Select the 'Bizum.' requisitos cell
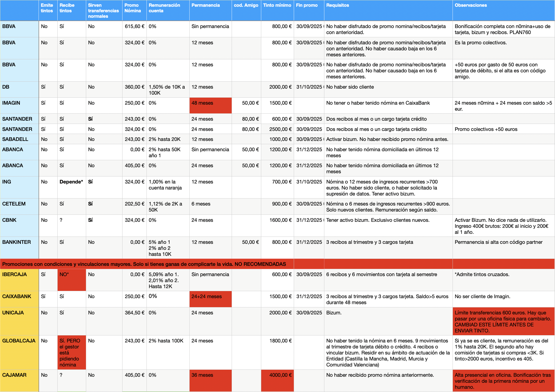The height and width of the screenshot is (392, 555). 388,321
